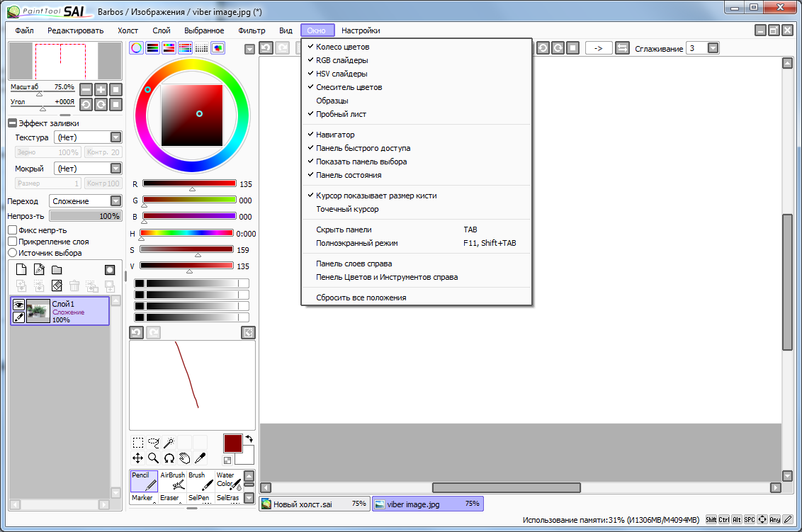Viewport: 802px width, 532px height.
Task: Choose the Zoom magnifier tool
Action: [x=154, y=458]
